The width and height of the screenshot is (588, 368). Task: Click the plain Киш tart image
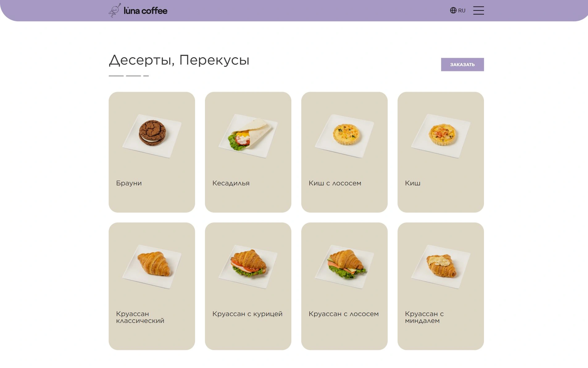441,136
